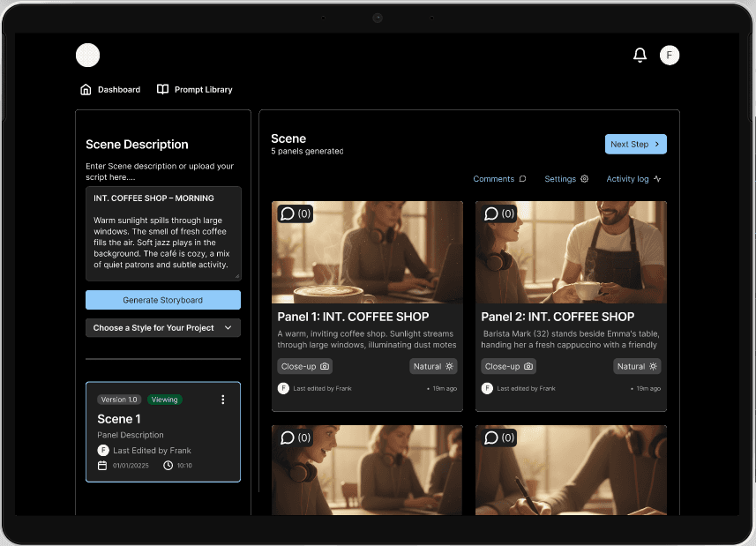Image resolution: width=756 pixels, height=546 pixels.
Task: Click the Dashboard home icon
Action: coord(86,90)
